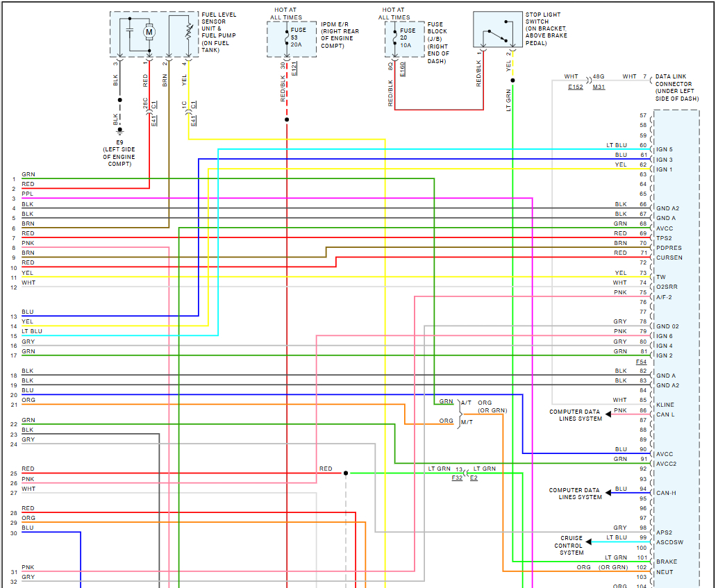
Task: Click the E9 ground symbol
Action: pos(120,131)
